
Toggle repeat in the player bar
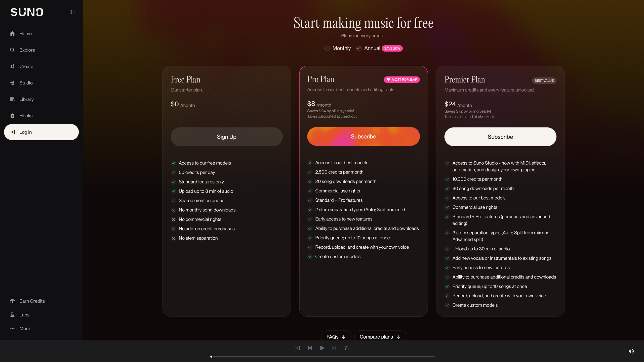346,348
